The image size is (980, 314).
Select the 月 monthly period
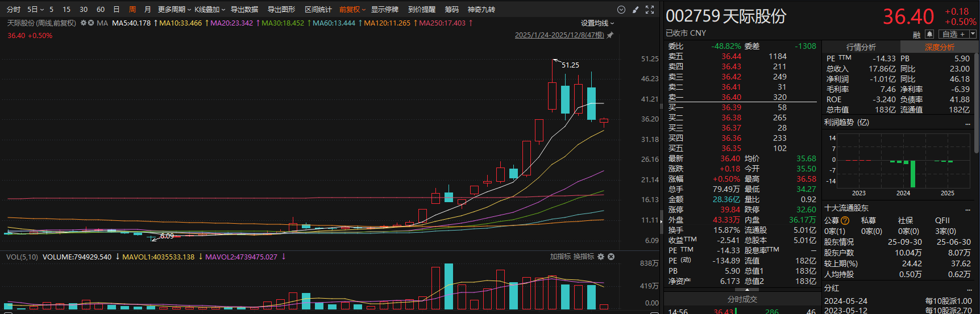pyautogui.click(x=148, y=10)
